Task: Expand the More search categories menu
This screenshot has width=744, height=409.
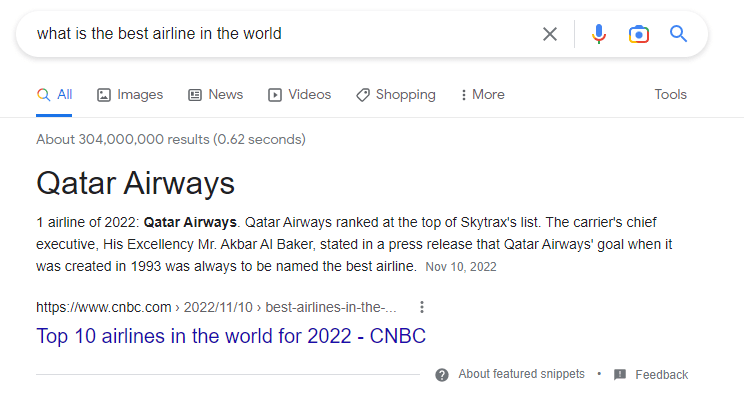Action: click(x=483, y=94)
